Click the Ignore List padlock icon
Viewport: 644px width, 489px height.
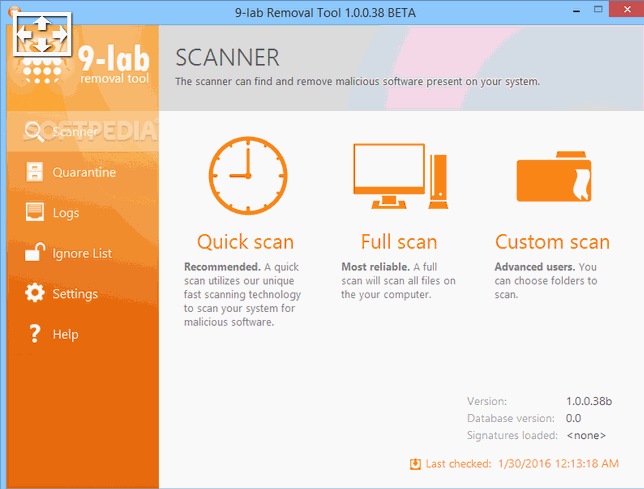point(34,252)
